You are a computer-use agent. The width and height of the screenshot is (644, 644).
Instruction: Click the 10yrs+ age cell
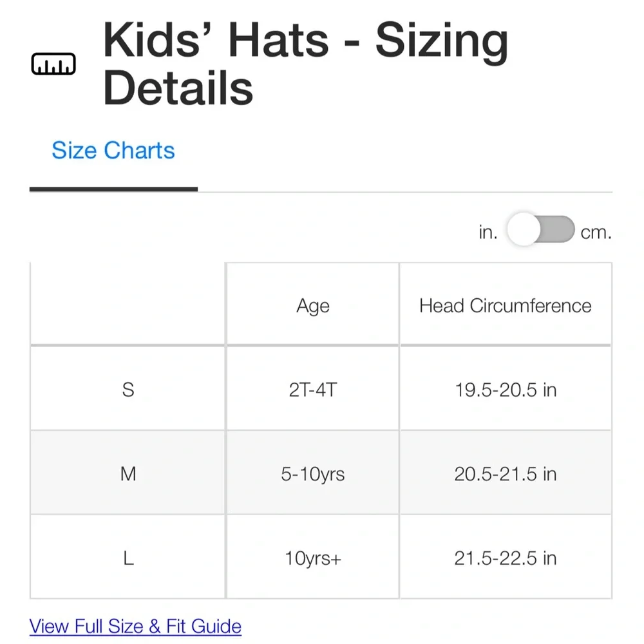coord(312,557)
